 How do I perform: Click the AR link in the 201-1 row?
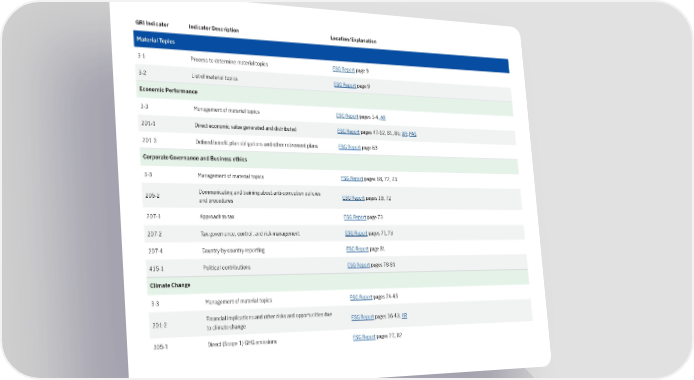point(405,133)
